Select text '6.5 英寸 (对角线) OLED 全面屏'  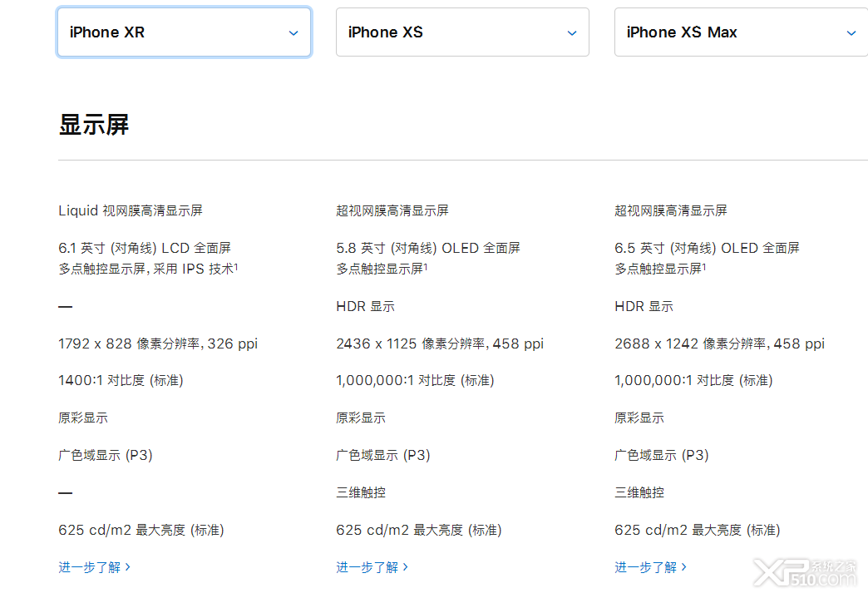point(707,248)
